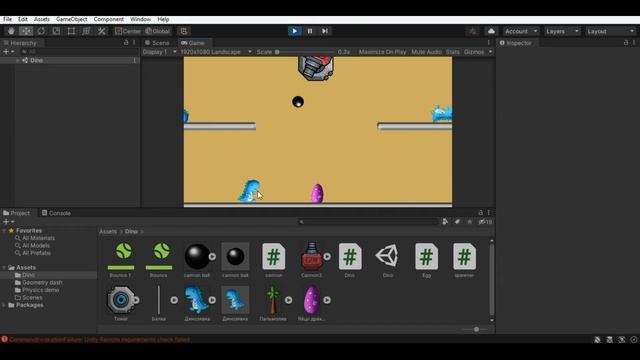Toggle the Inspector panel lock
This screenshot has height=360, width=640.
click(626, 42)
